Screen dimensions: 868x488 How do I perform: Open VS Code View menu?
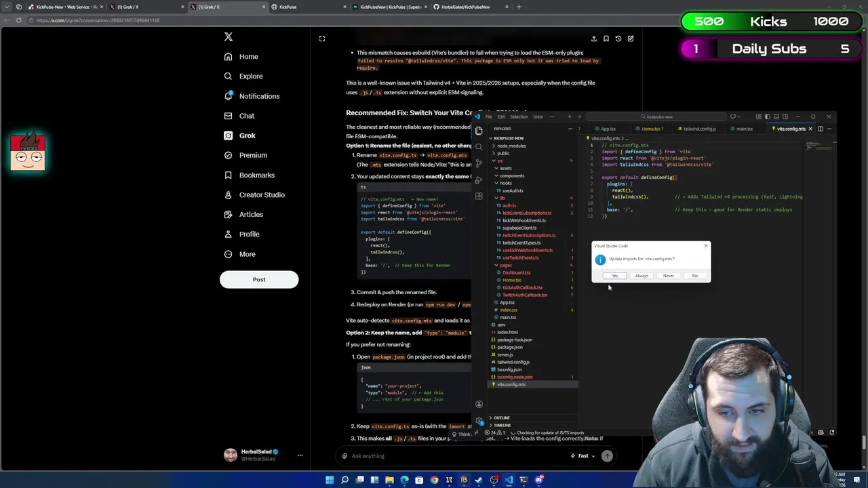click(538, 117)
